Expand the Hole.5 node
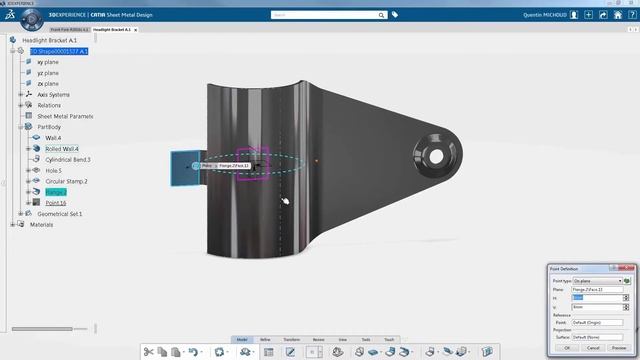Screen dimensions: 640x360 coord(28,171)
